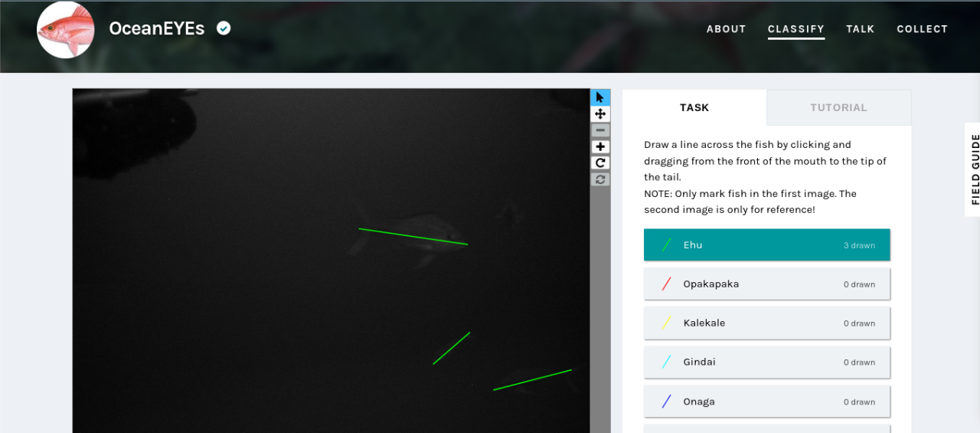Click the OceanEYEs project title
The image size is (980, 433).
click(x=157, y=28)
